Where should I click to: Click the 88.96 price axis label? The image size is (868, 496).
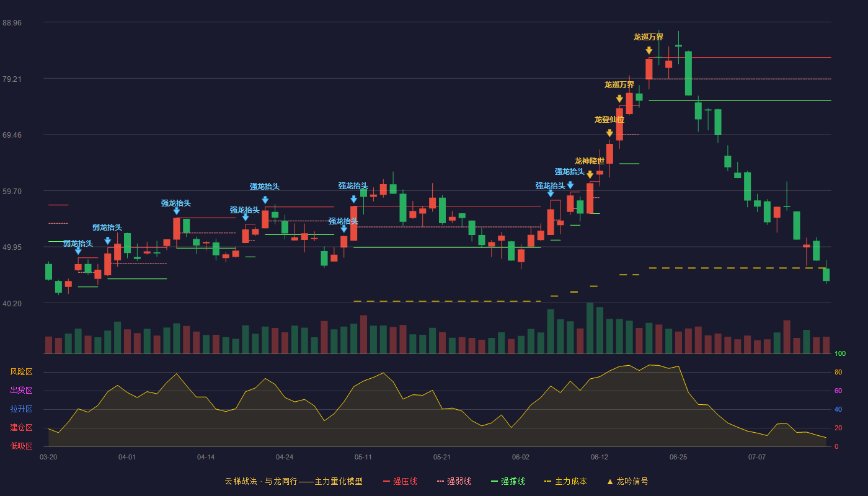coord(12,23)
